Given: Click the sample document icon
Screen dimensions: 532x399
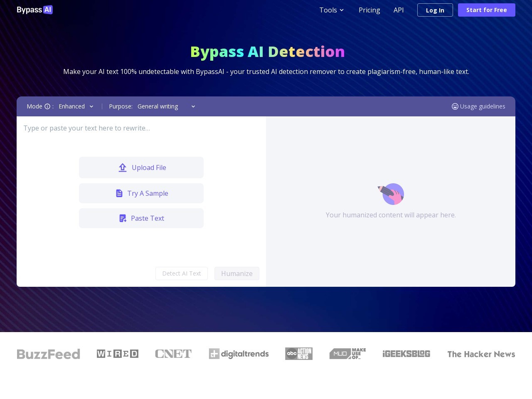Looking at the screenshot, I should 119,193.
